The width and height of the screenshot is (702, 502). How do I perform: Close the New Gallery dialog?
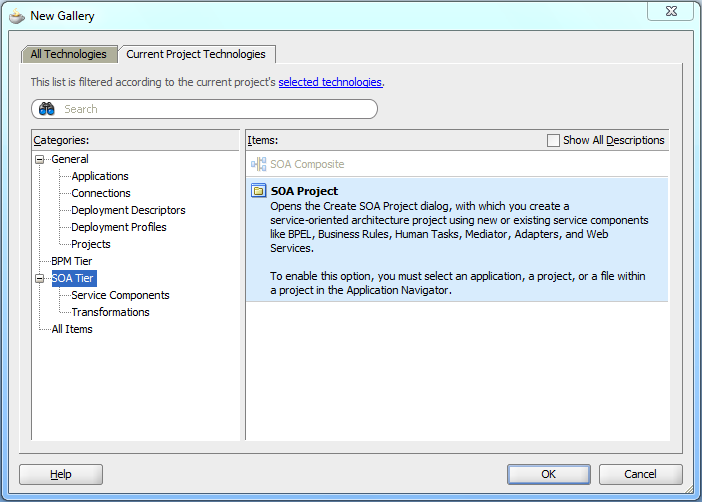tap(669, 11)
